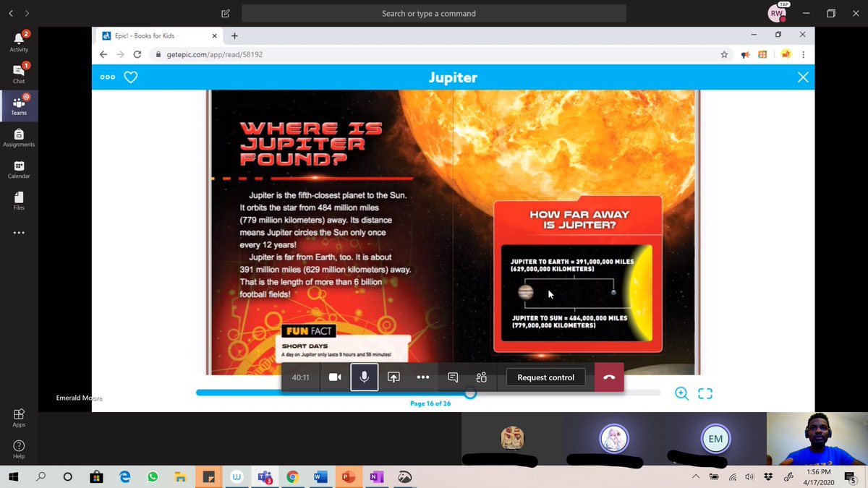Select the presenter's video thumbnail

coord(817,438)
